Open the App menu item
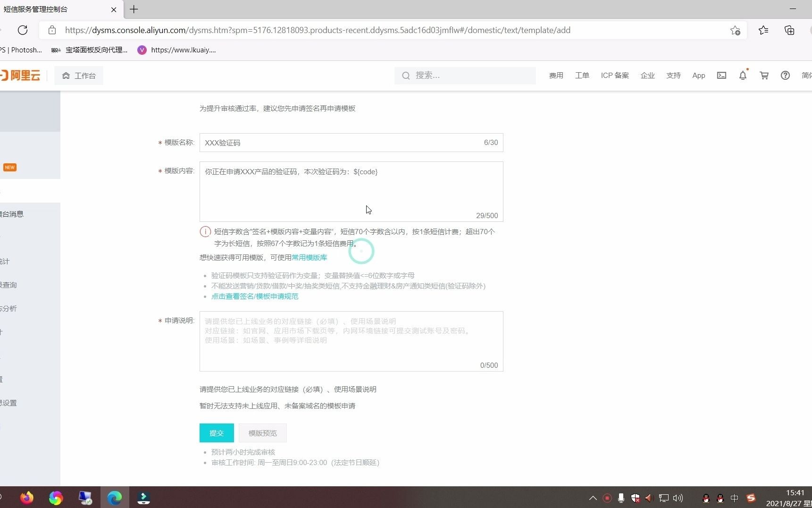This screenshot has width=812, height=508. click(699, 76)
